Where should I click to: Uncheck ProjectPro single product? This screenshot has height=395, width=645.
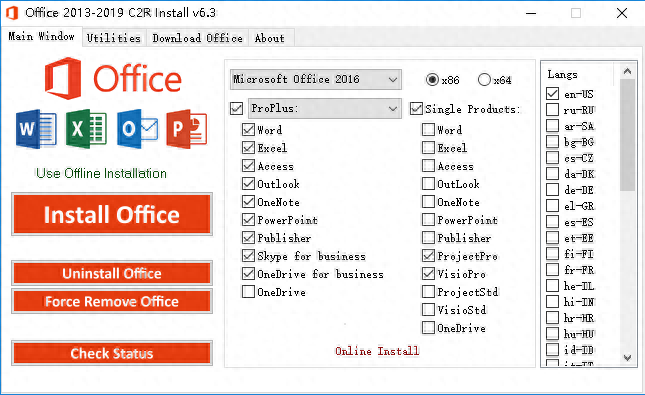pyautogui.click(x=428, y=256)
